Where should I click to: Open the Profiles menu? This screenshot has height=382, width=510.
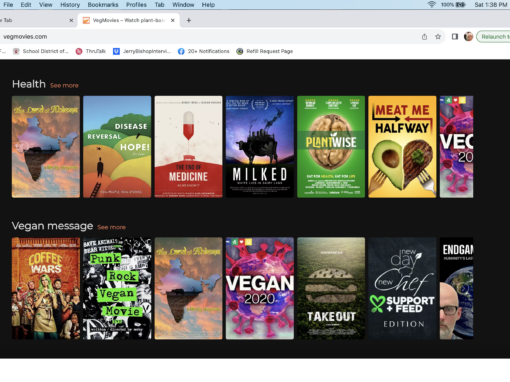136,5
